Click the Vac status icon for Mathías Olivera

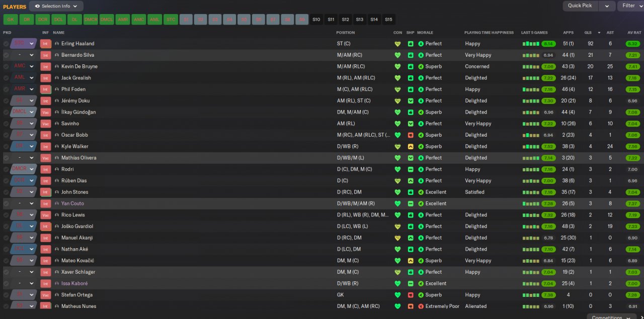(46, 158)
